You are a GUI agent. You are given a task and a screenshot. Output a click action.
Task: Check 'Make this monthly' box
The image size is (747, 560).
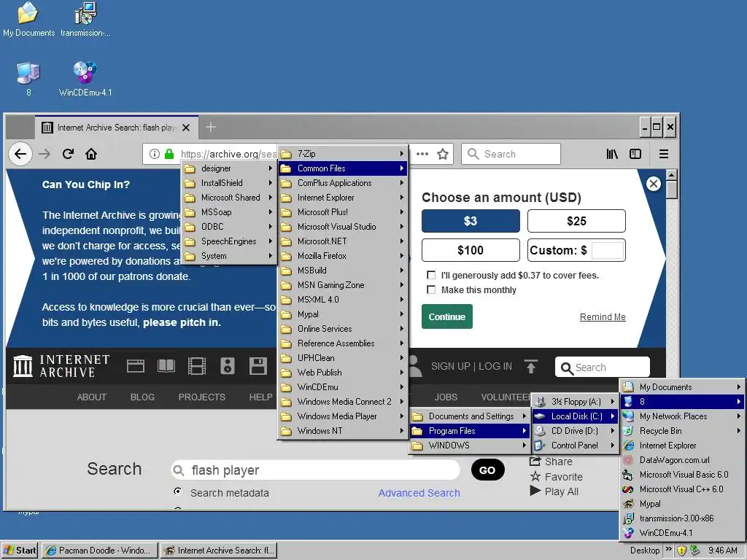pyautogui.click(x=431, y=289)
